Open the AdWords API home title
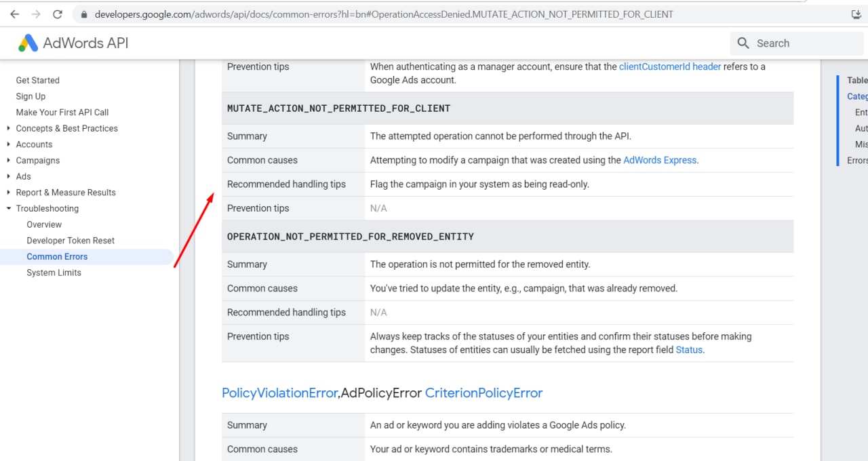This screenshot has height=461, width=868. [x=85, y=43]
